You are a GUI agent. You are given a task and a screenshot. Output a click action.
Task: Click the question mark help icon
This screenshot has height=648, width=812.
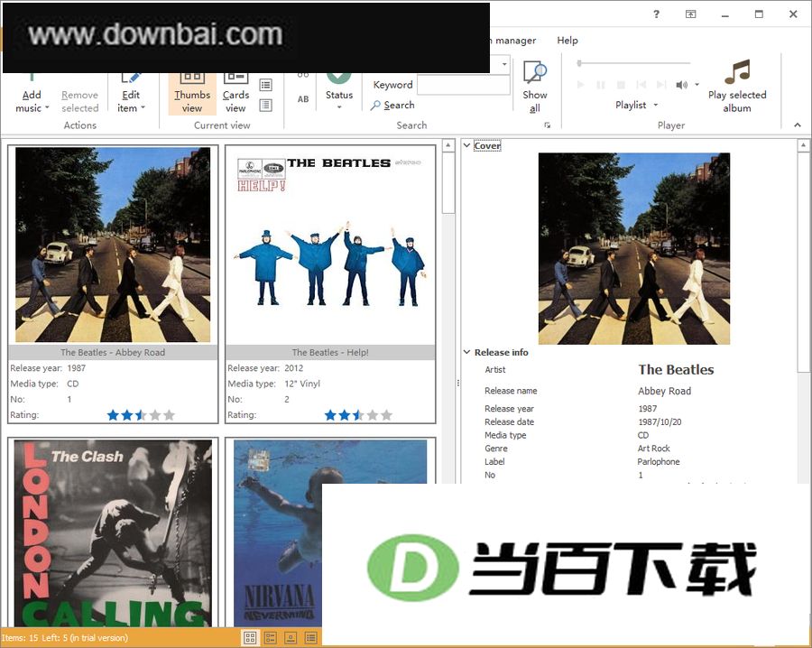(x=656, y=14)
